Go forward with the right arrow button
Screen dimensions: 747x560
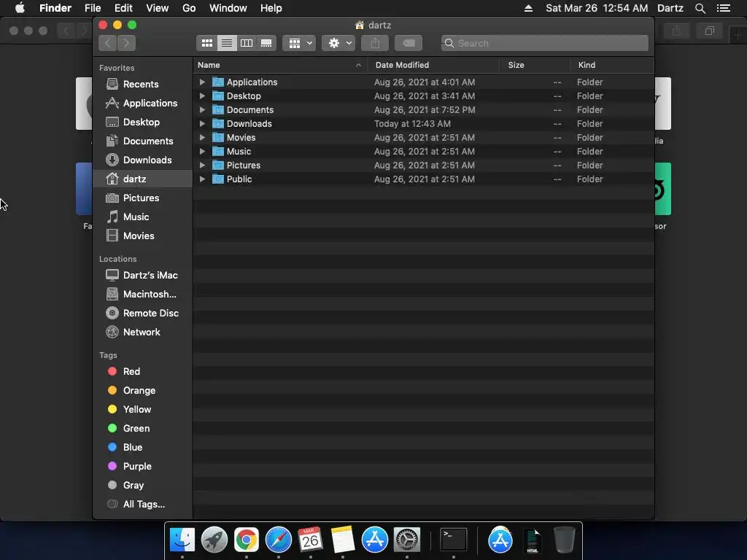click(126, 43)
